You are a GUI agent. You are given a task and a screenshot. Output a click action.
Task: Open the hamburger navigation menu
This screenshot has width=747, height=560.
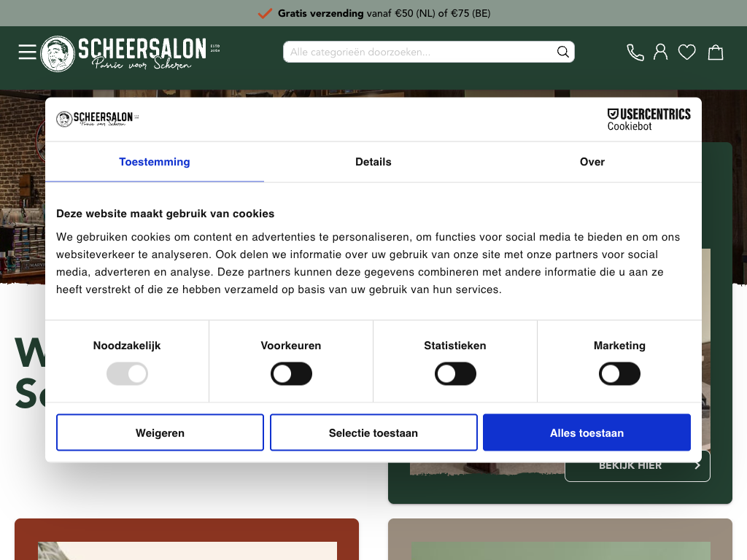tap(28, 52)
